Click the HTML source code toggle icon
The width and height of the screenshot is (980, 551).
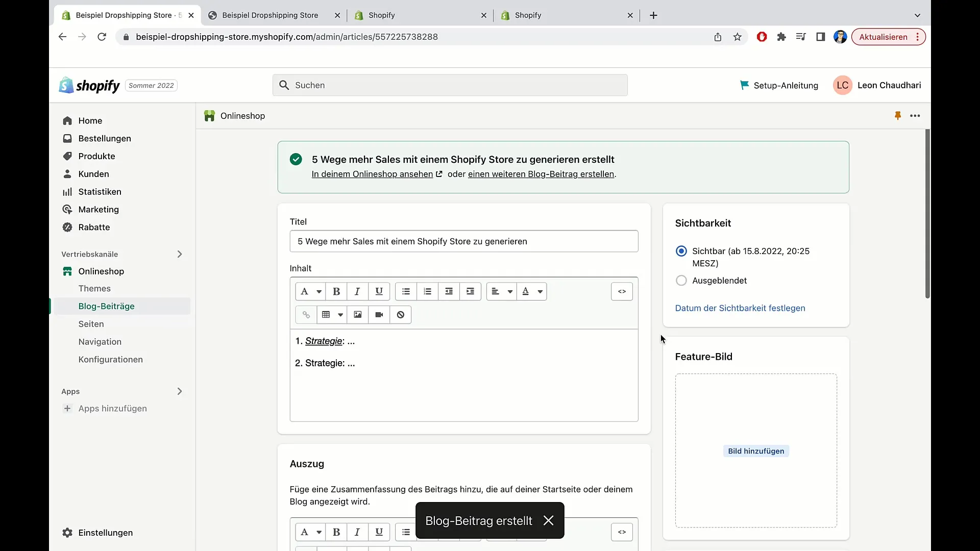tap(621, 291)
